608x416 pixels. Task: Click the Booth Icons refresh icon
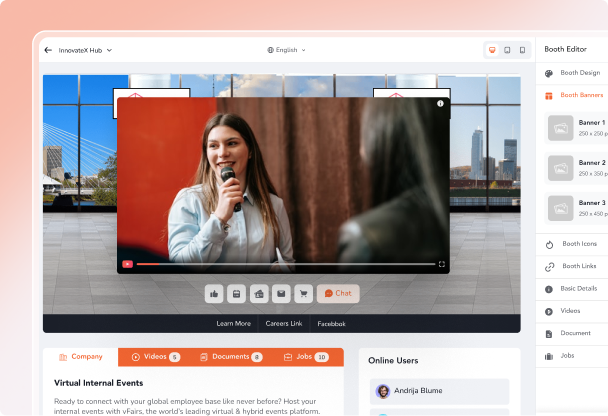point(549,245)
